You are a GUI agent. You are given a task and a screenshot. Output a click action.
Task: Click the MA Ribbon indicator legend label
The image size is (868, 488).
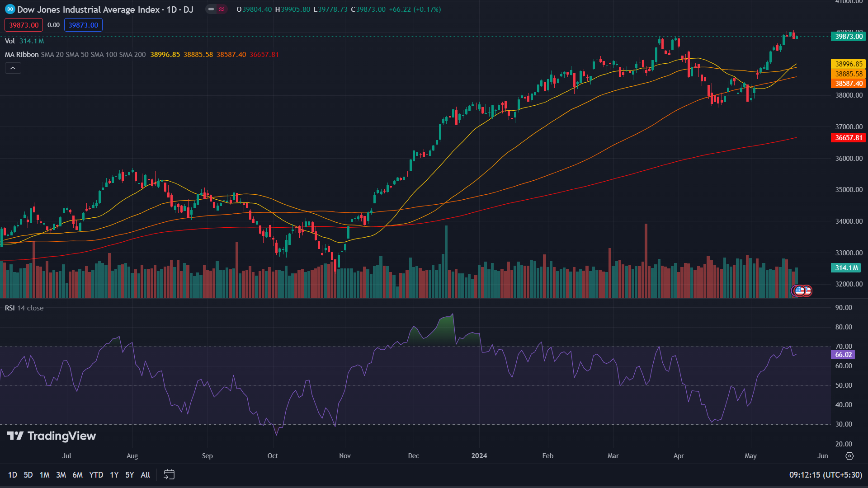click(22, 55)
